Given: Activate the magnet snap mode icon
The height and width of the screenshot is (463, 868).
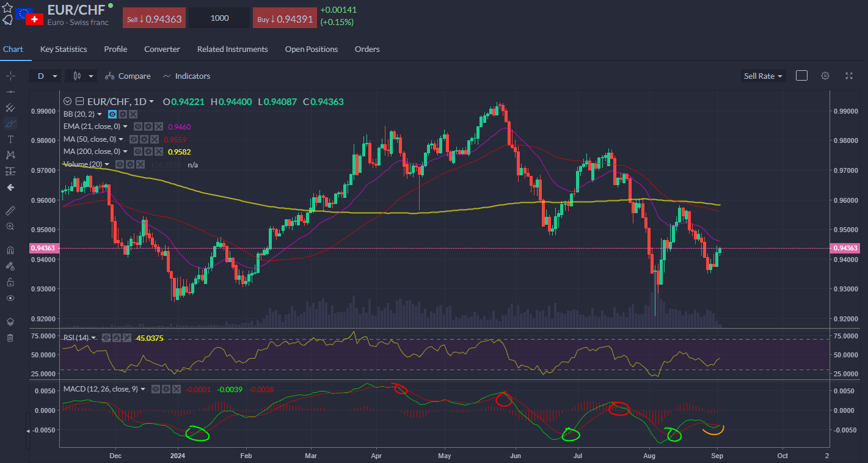Looking at the screenshot, I should click(10, 250).
